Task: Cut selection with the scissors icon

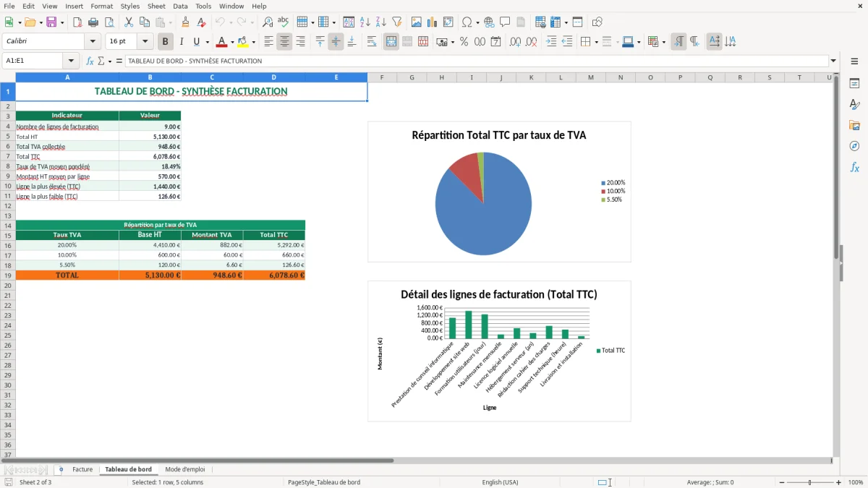Action: [129, 22]
